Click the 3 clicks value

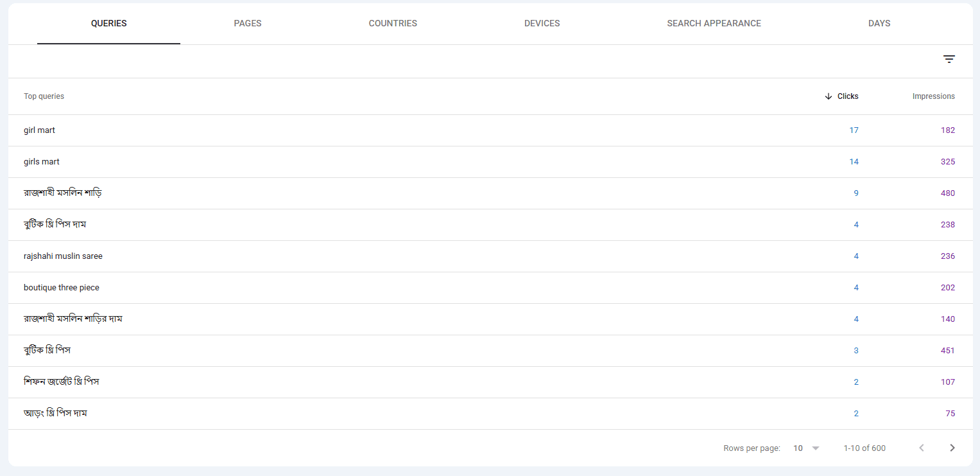856,351
